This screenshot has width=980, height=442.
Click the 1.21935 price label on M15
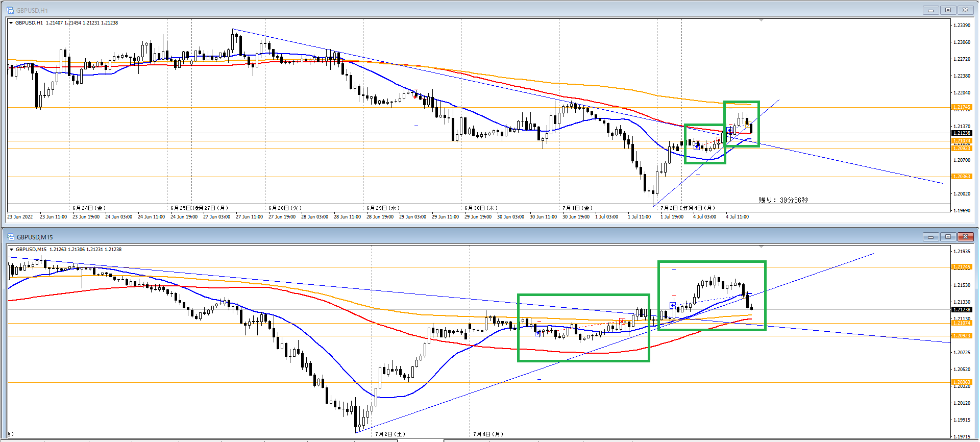point(962,252)
